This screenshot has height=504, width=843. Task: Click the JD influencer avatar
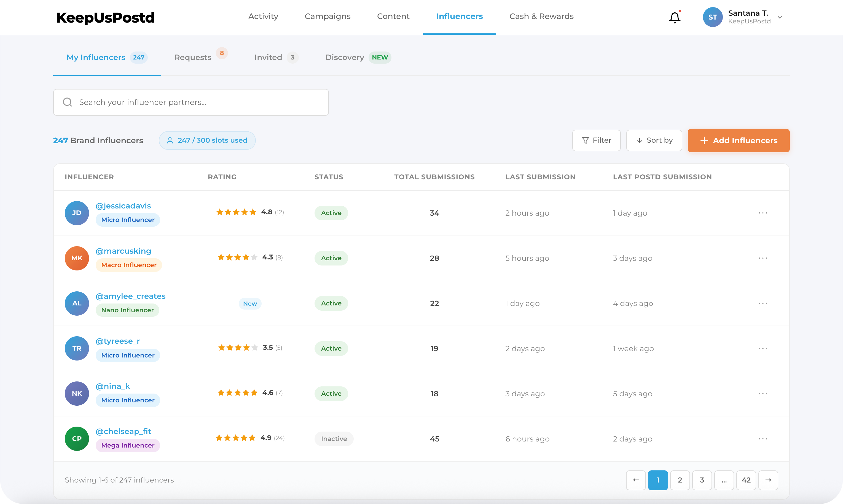77,213
